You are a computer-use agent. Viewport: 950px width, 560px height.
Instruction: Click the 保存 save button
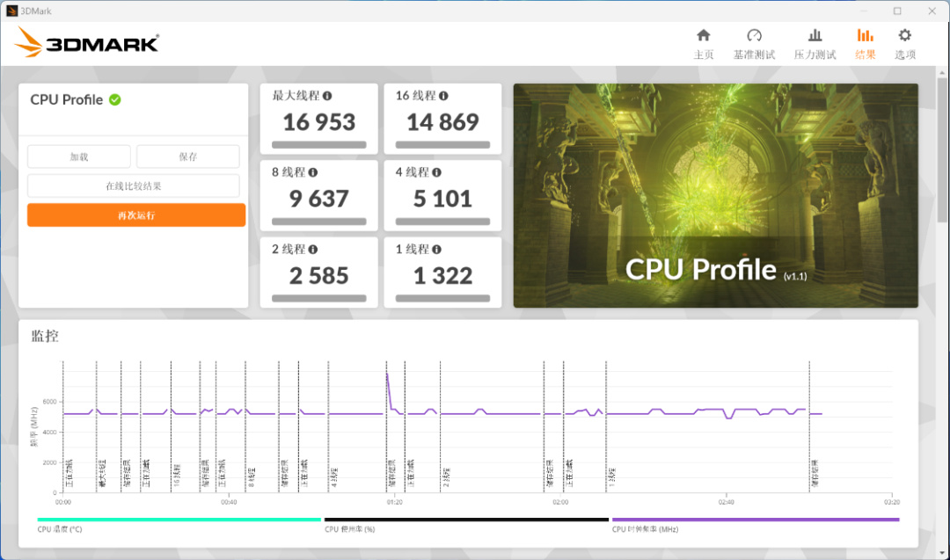coord(188,156)
